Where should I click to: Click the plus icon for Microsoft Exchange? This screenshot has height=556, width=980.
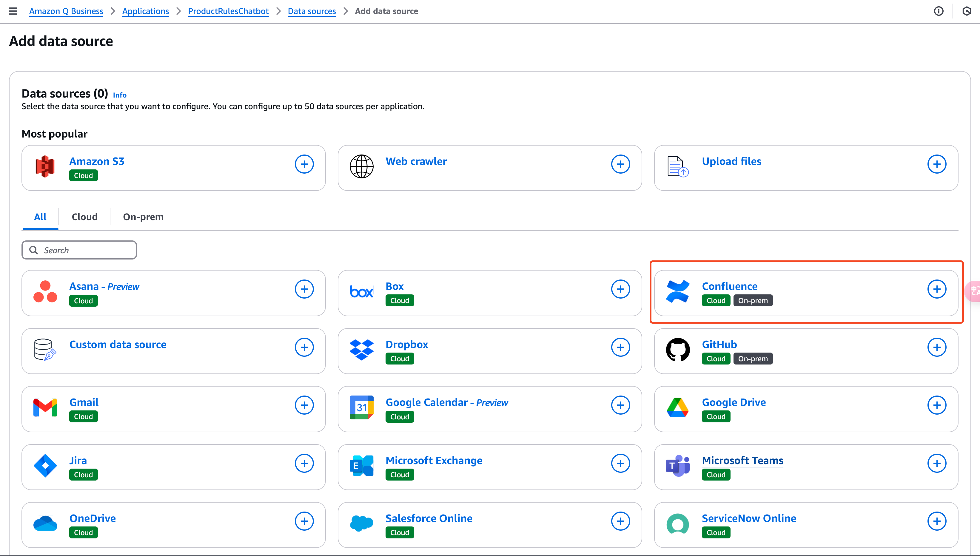pos(620,463)
